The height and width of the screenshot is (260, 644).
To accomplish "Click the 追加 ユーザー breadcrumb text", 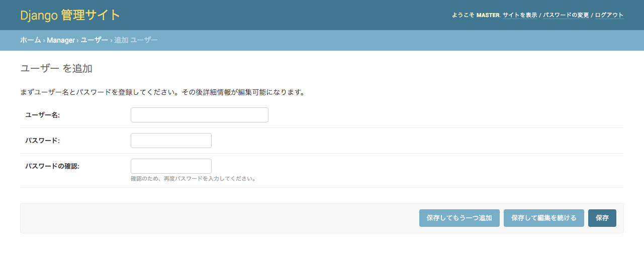I will (x=136, y=40).
